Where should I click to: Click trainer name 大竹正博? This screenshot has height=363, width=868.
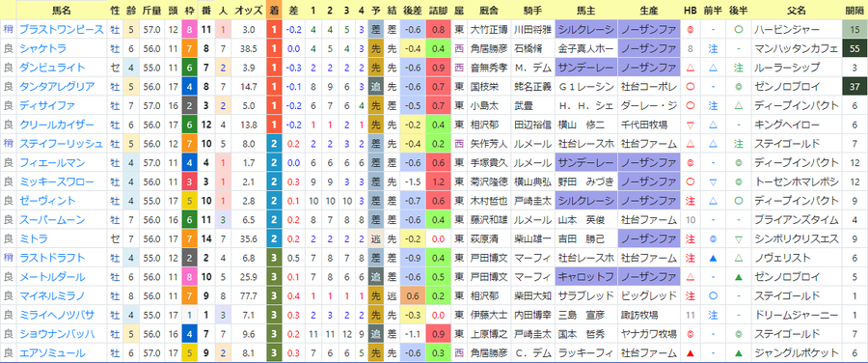[x=488, y=29]
